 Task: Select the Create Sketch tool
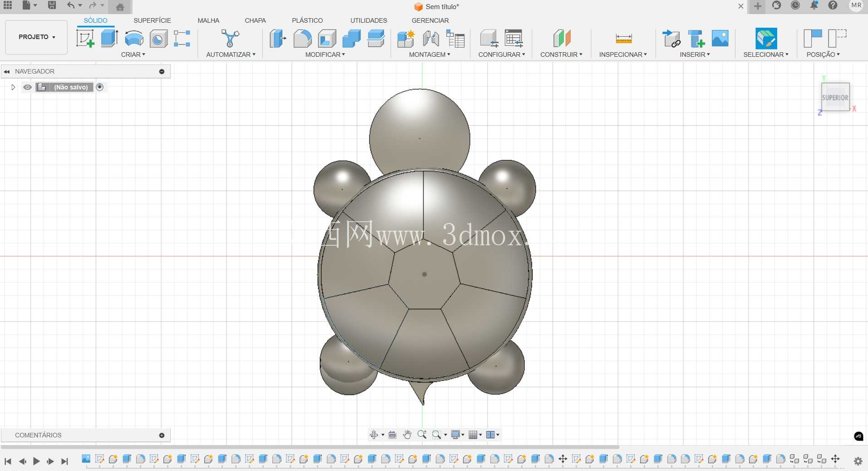click(x=85, y=38)
